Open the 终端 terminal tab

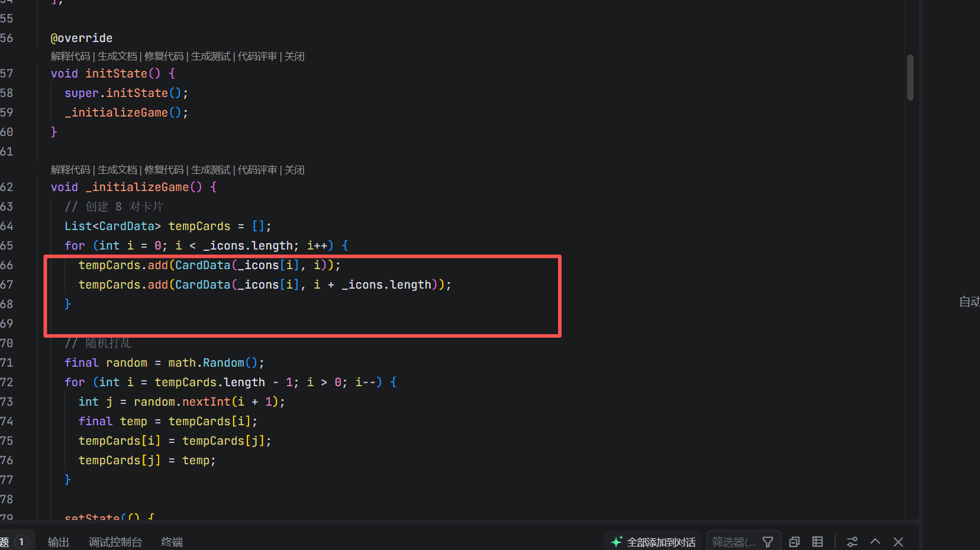(x=172, y=542)
